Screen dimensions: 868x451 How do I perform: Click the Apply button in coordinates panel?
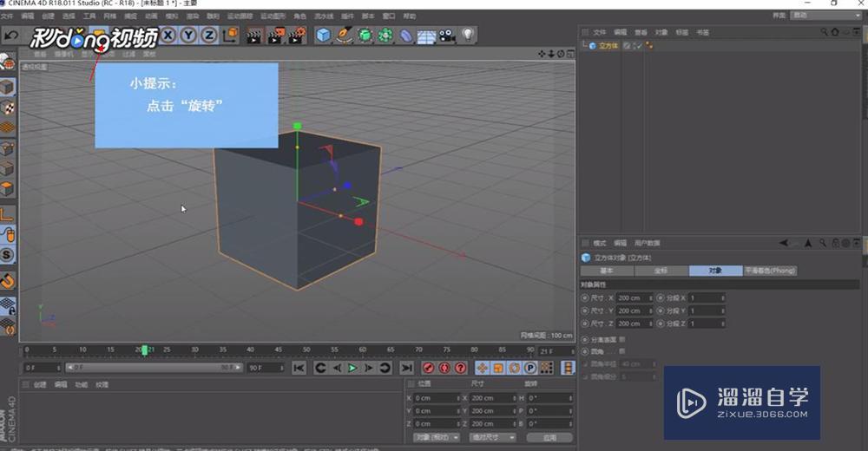pos(549,437)
